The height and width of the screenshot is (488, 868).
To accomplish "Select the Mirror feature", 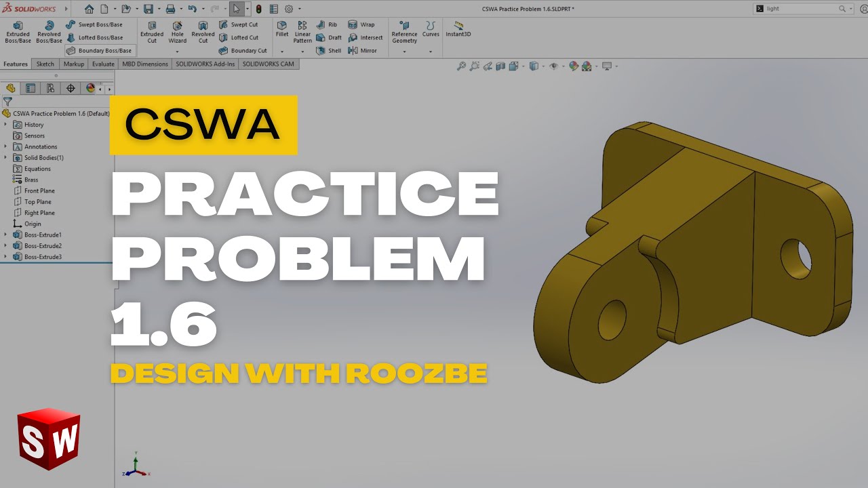I will coord(363,50).
